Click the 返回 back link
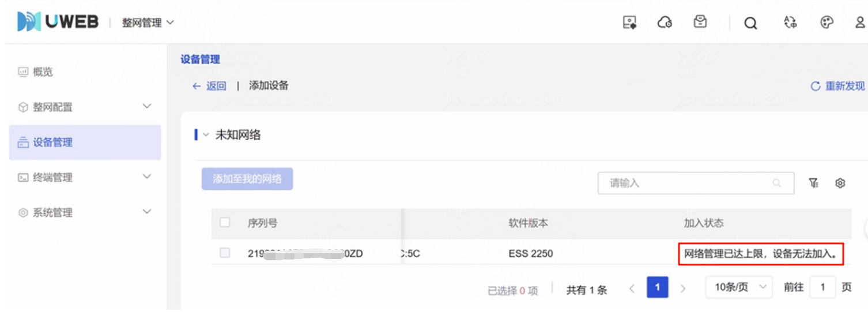The image size is (868, 312). 210,86
